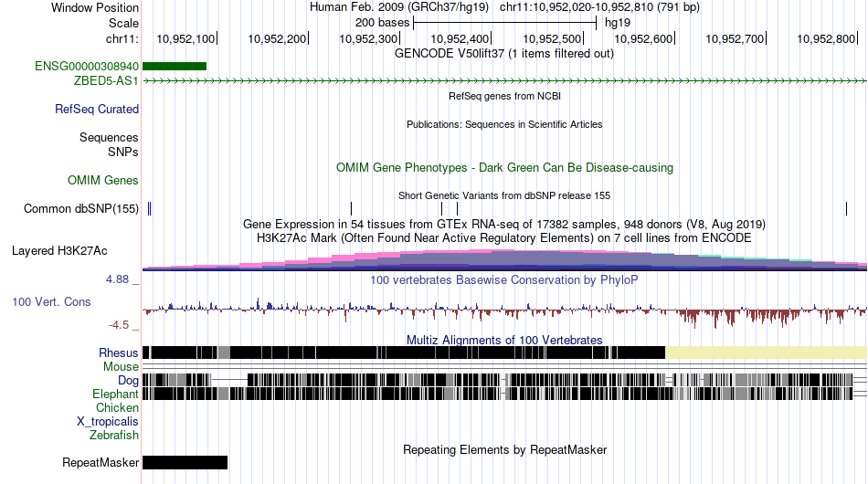Select the ZBED5-AS1 gene label

(x=106, y=80)
